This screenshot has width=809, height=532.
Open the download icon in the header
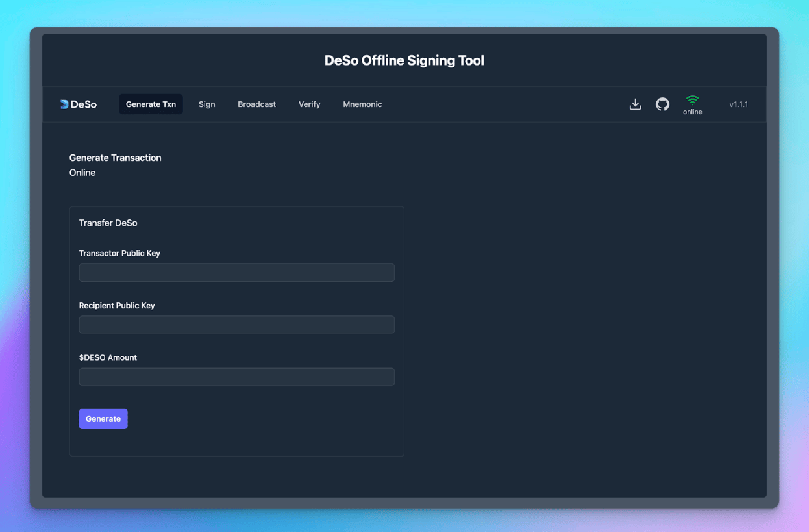(x=636, y=104)
